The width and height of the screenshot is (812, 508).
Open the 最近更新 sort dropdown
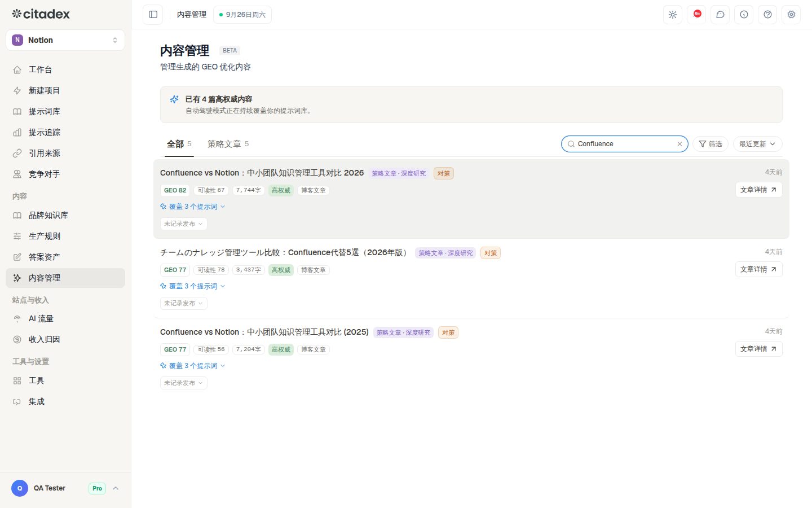coord(757,144)
